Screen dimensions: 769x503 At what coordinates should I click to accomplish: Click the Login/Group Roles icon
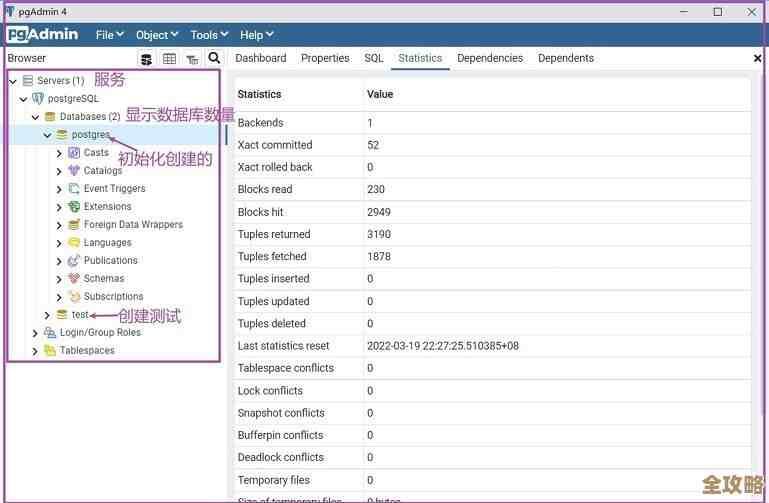[x=50, y=332]
